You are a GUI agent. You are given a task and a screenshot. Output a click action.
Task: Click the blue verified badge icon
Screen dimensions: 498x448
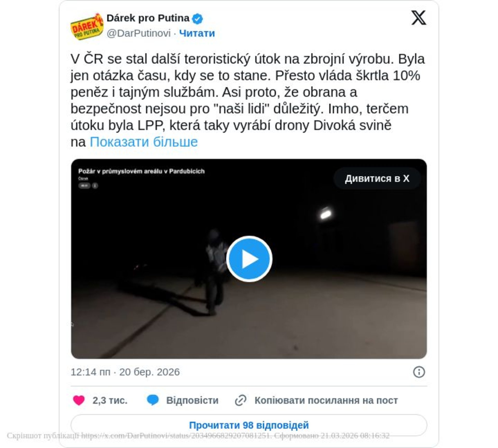[x=197, y=19]
